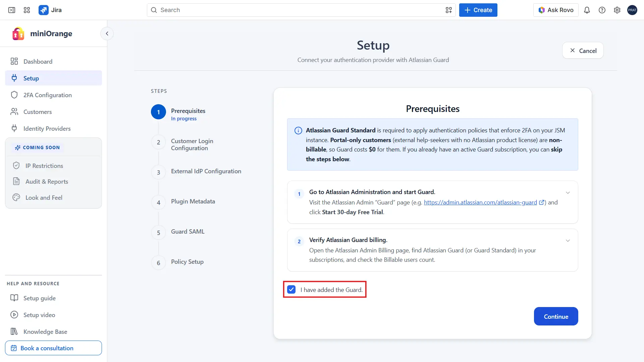Click Book a consultation button
644x362 pixels.
click(x=53, y=348)
